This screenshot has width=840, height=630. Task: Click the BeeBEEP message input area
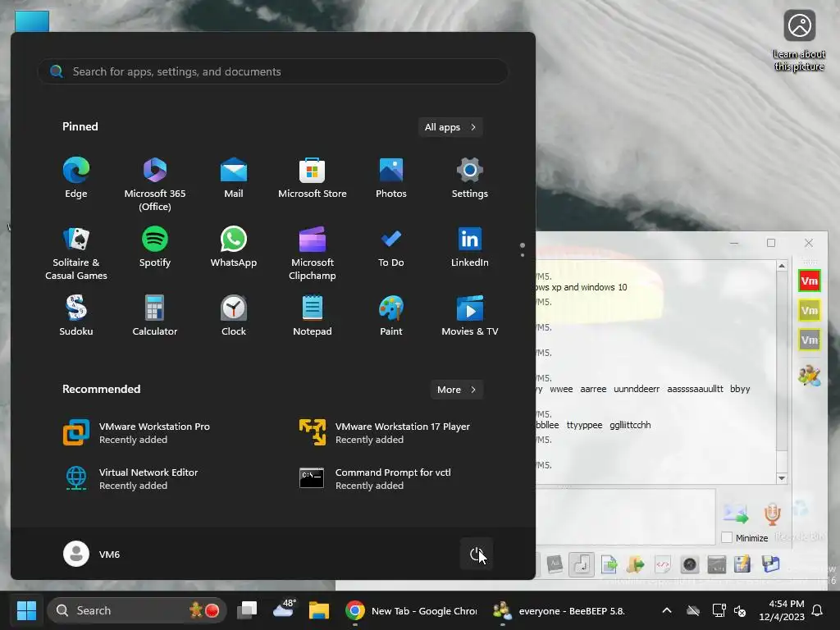626,516
